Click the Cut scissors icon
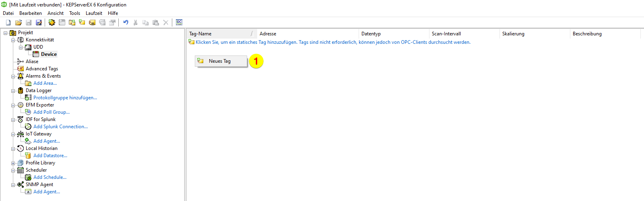 pyautogui.click(x=136, y=23)
